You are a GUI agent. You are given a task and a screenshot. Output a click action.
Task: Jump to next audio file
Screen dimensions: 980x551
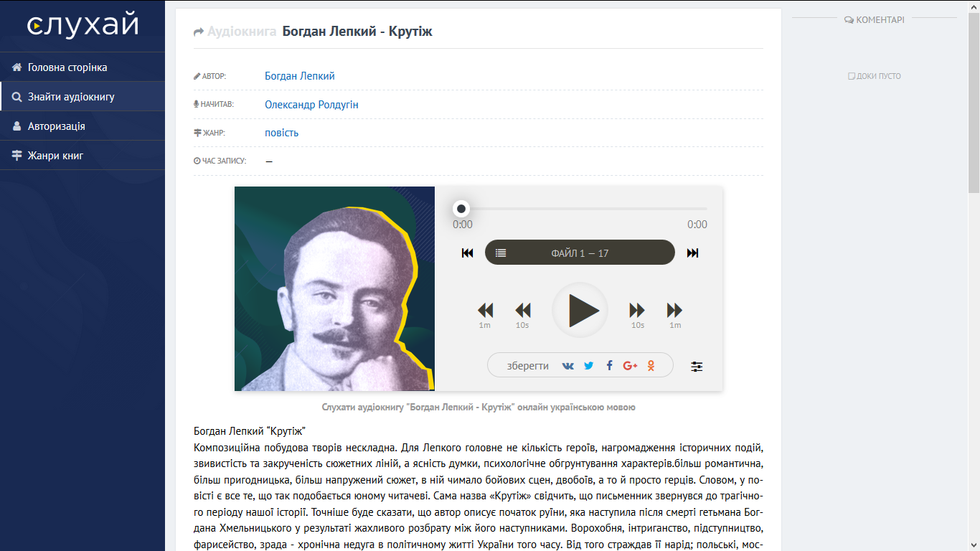pyautogui.click(x=692, y=253)
